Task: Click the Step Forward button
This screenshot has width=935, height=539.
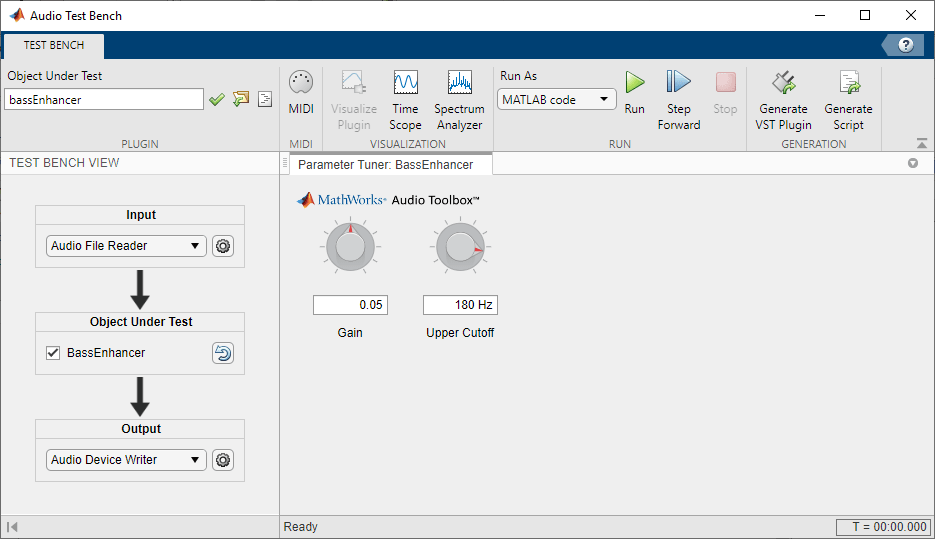Action: tap(679, 100)
